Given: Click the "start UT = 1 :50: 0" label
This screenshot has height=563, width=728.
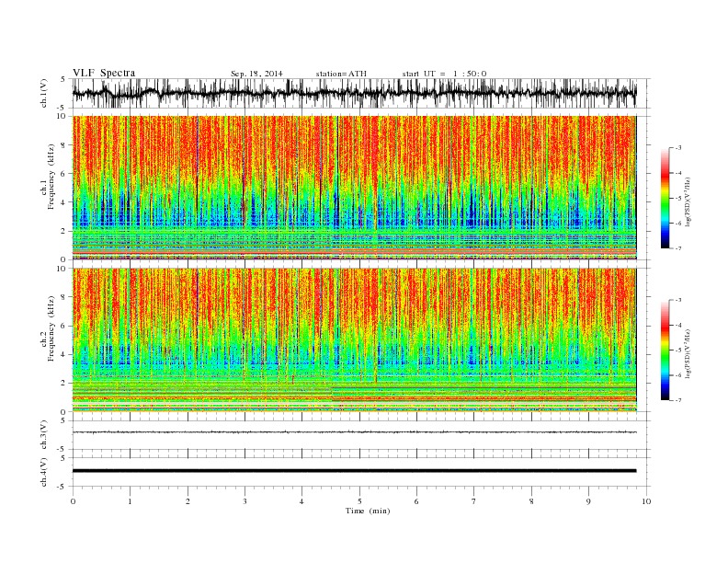Looking at the screenshot, I should coord(444,74).
